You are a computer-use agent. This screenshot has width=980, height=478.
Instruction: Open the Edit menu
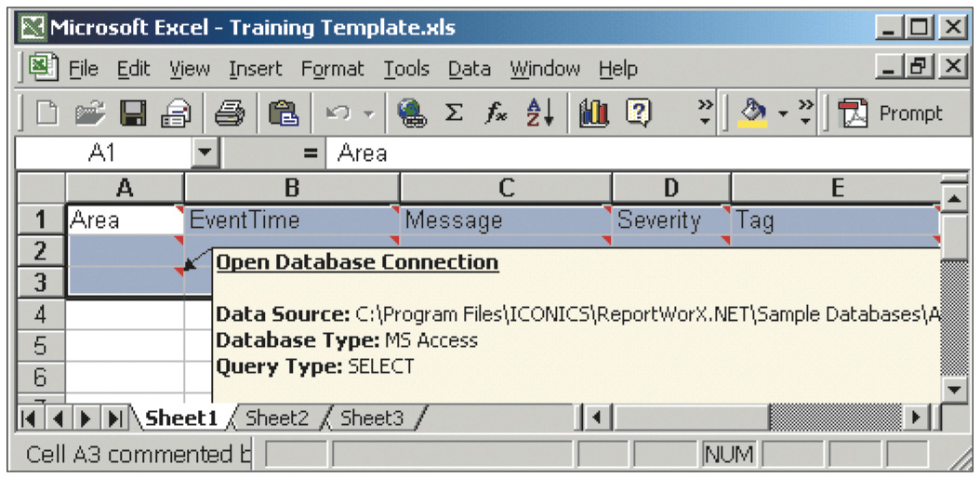pos(134,69)
